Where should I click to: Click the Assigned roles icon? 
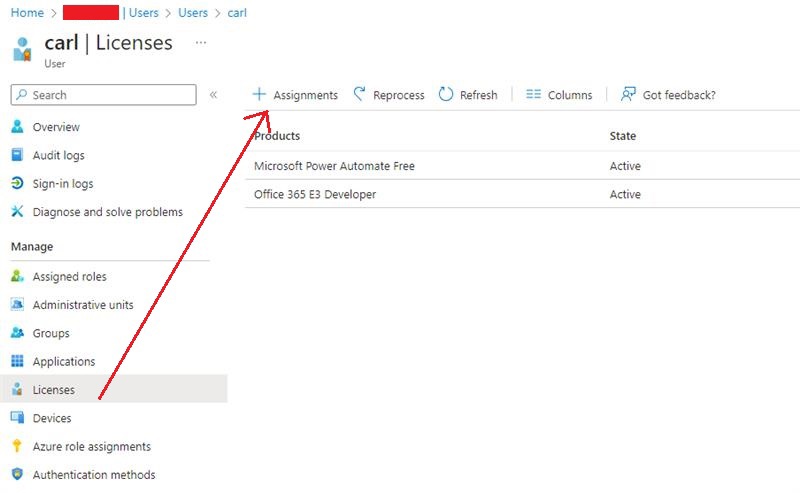pos(17,276)
